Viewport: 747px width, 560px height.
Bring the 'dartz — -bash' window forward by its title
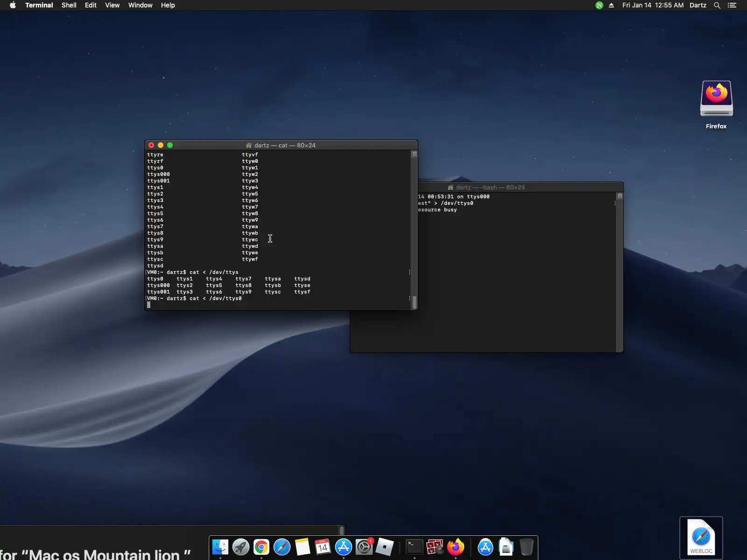[x=490, y=187]
